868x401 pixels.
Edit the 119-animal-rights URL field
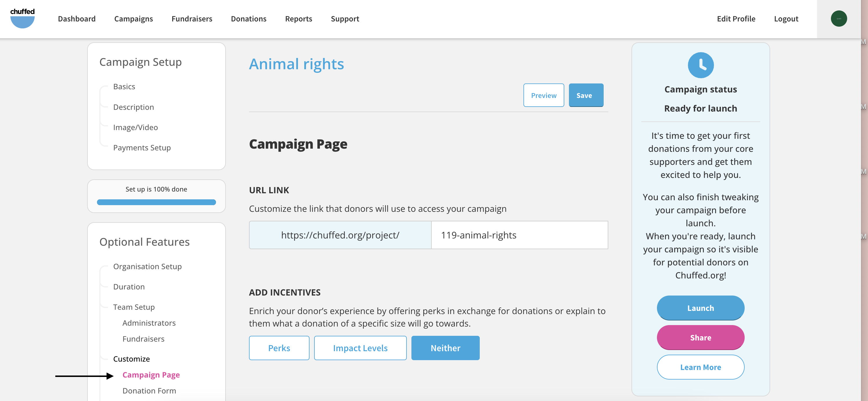520,235
